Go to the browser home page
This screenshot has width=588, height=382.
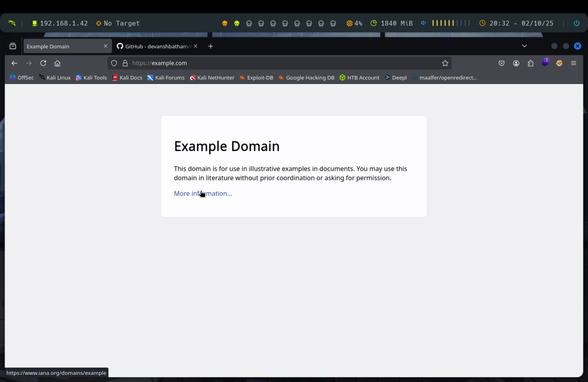57,63
